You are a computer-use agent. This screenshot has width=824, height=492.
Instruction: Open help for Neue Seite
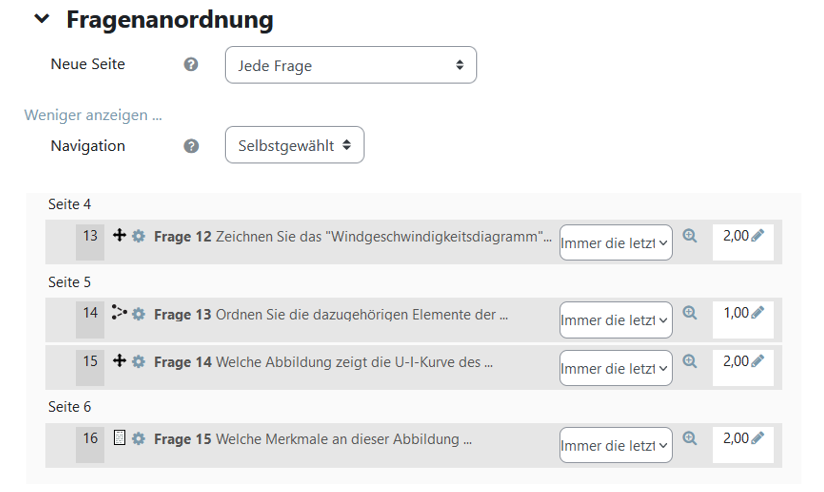pos(191,65)
